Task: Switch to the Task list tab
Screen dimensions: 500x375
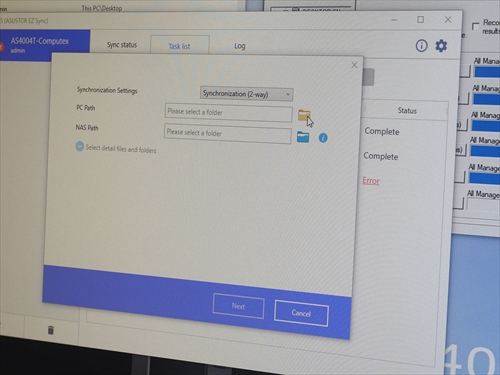Action: (x=180, y=46)
